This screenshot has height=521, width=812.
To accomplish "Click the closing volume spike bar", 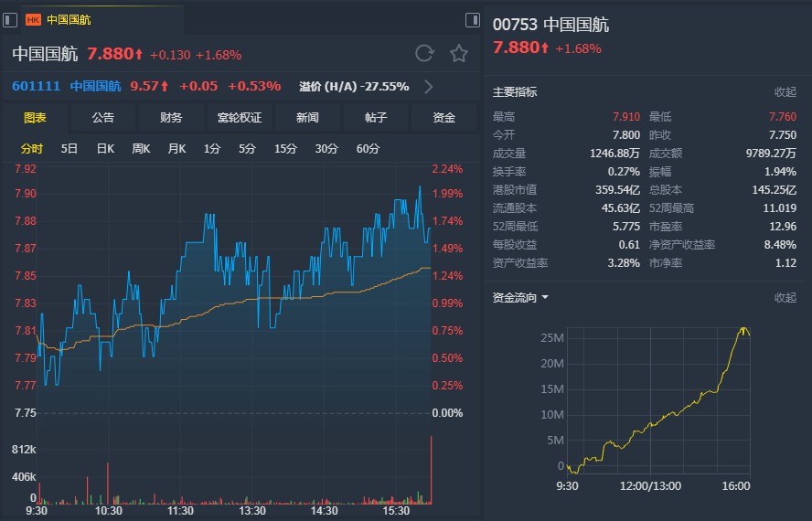I will (x=430, y=471).
